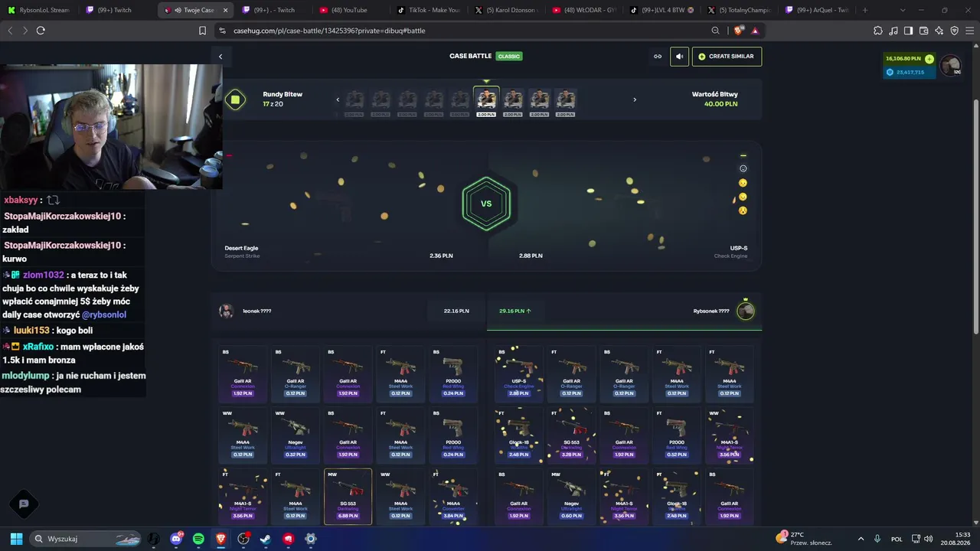Viewport: 980px width, 551px height.
Task: Click chat username luuki153
Action: [x=31, y=331]
